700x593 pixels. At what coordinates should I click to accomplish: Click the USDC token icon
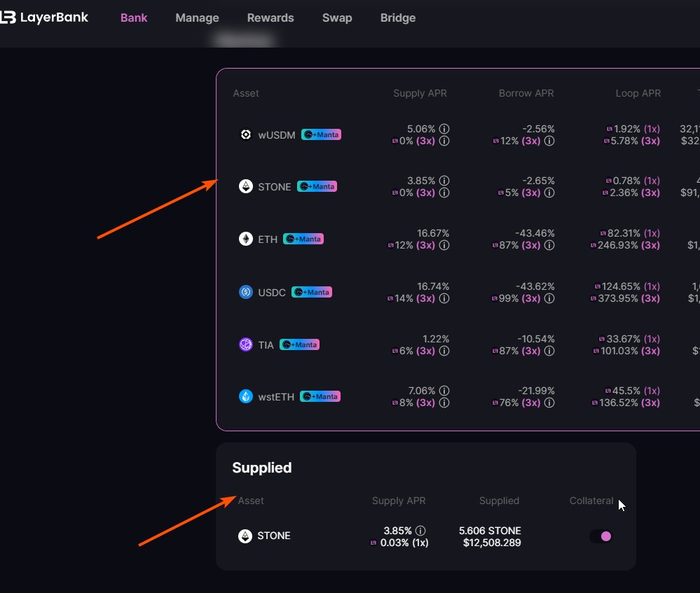245,292
